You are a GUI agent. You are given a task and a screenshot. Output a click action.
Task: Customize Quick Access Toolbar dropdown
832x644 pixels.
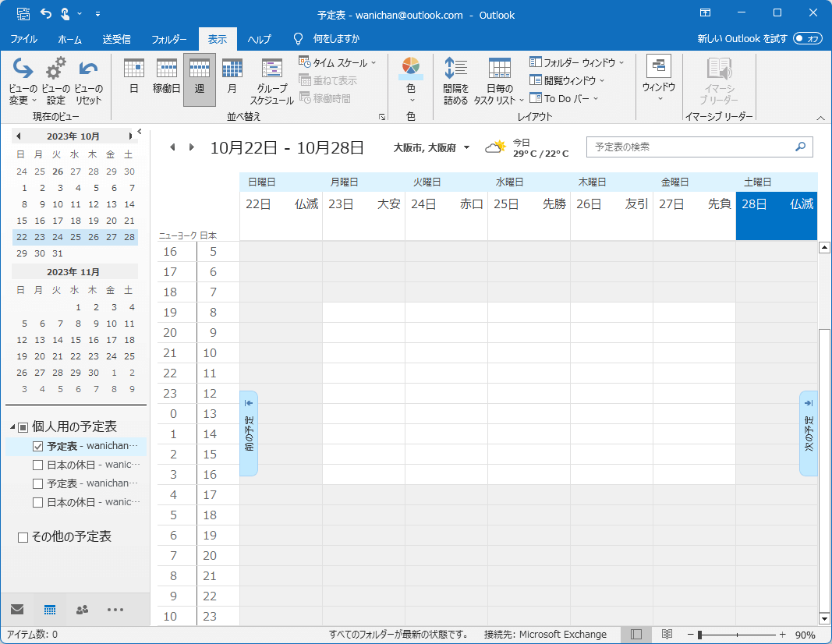97,14
